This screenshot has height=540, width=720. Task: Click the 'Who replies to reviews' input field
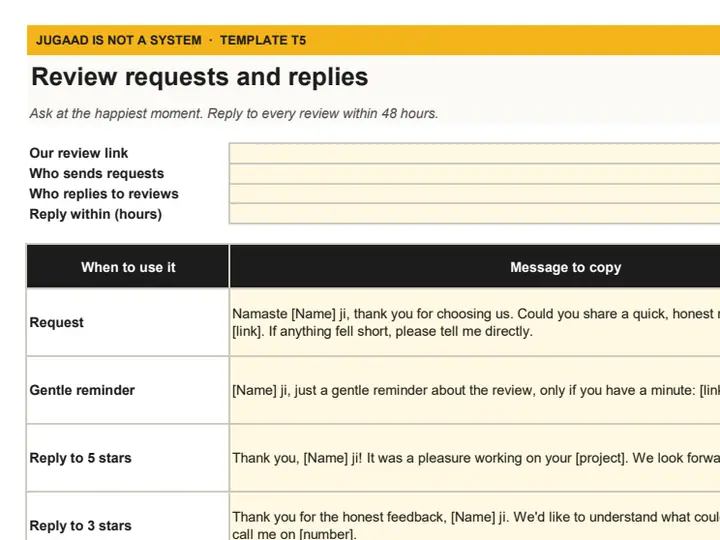click(x=474, y=194)
